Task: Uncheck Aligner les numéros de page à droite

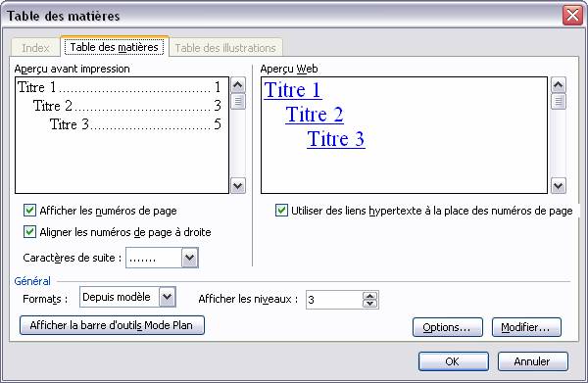Action: coord(29,232)
